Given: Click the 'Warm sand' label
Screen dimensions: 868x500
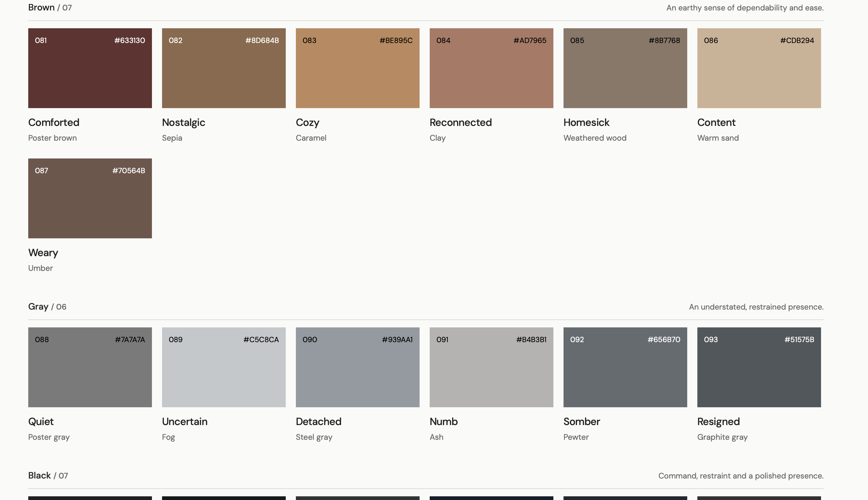Looking at the screenshot, I should [x=718, y=138].
